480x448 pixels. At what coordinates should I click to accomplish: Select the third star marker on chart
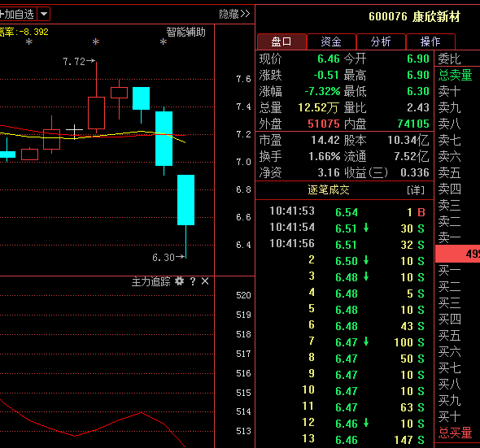[164, 41]
